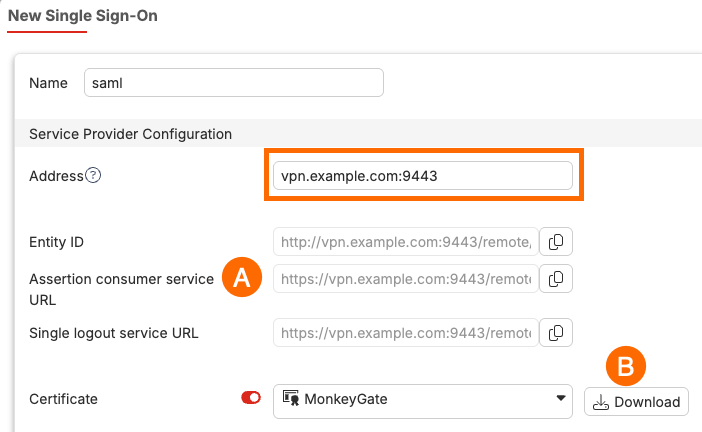Select the New Single Sign-On tab
This screenshot has height=432, width=702.
point(83,16)
